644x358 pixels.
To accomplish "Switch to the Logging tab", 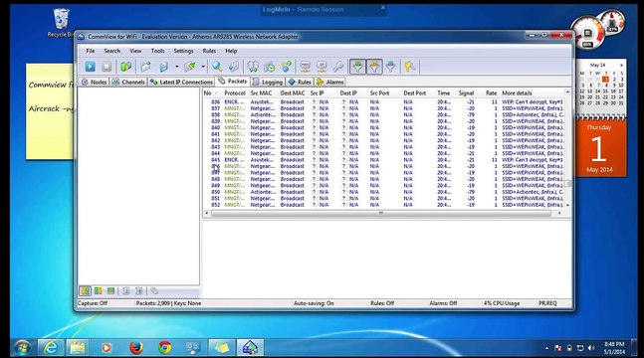I will tap(268, 82).
